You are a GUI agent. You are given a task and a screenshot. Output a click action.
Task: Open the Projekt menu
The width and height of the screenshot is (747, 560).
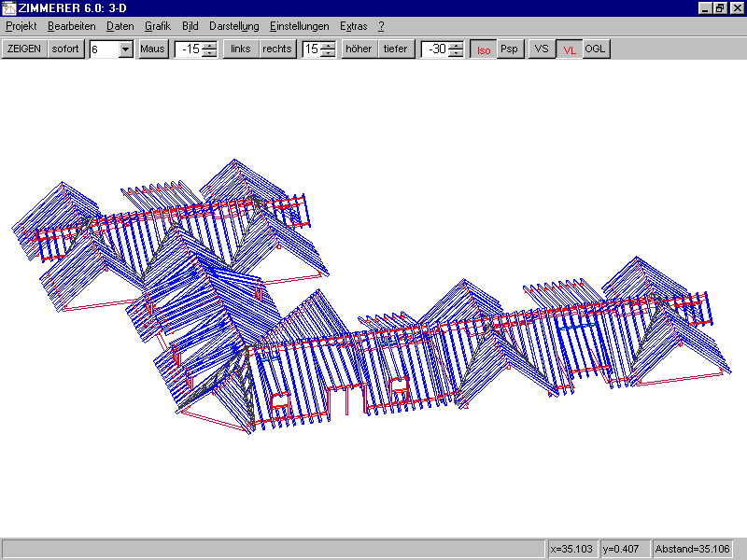21,26
